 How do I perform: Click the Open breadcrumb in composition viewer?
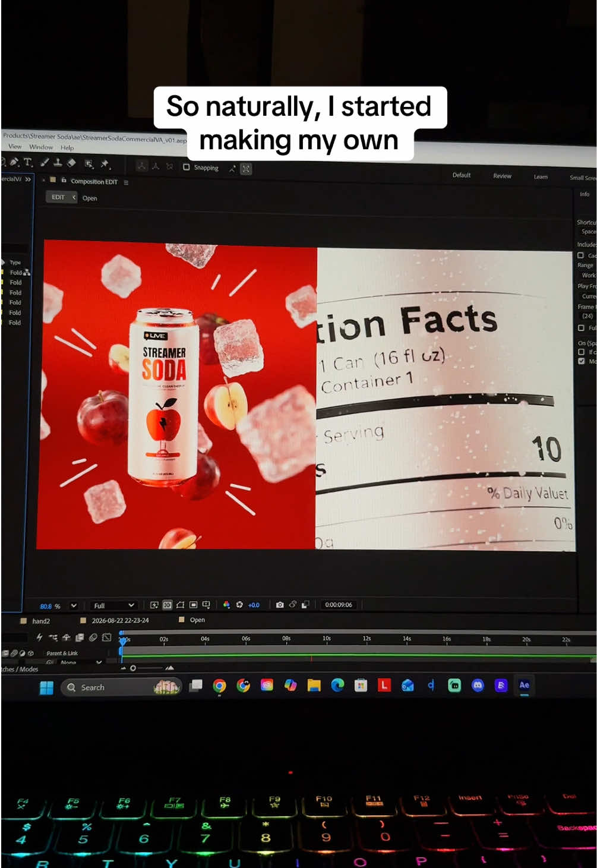pos(90,198)
